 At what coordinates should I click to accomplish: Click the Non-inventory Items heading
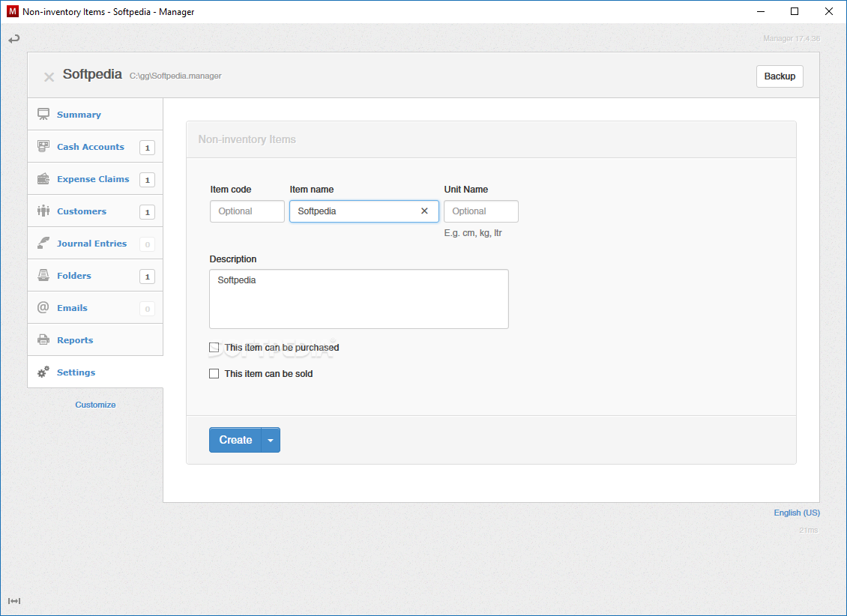(247, 139)
